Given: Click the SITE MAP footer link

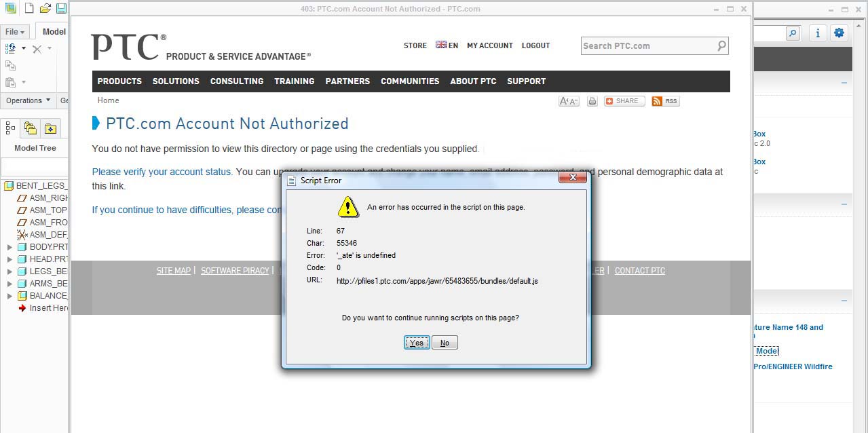Looking at the screenshot, I should pyautogui.click(x=174, y=270).
